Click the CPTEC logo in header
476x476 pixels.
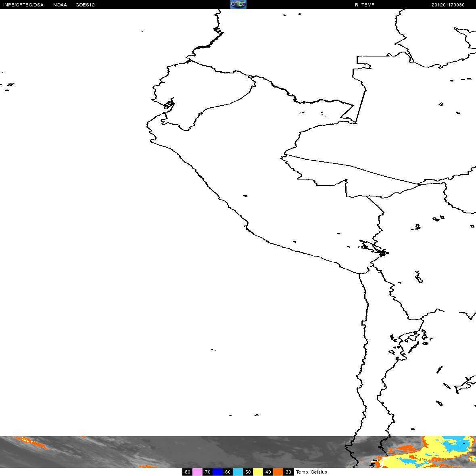pos(238,4)
